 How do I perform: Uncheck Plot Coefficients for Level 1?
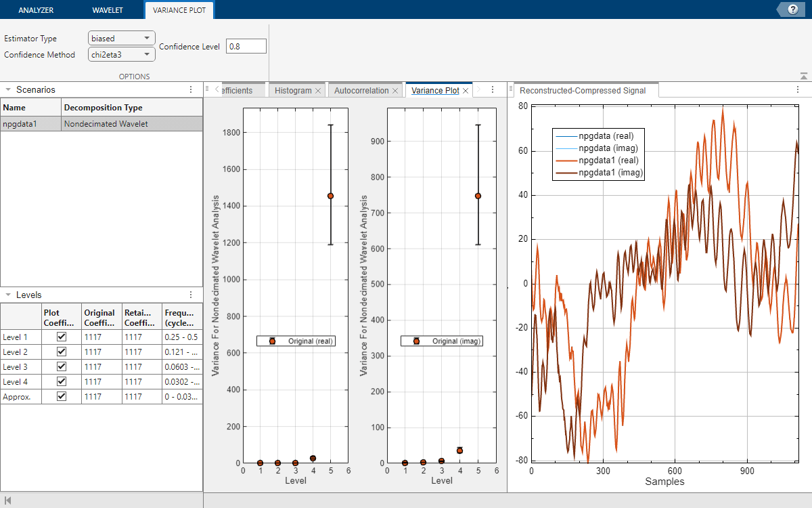[62, 337]
